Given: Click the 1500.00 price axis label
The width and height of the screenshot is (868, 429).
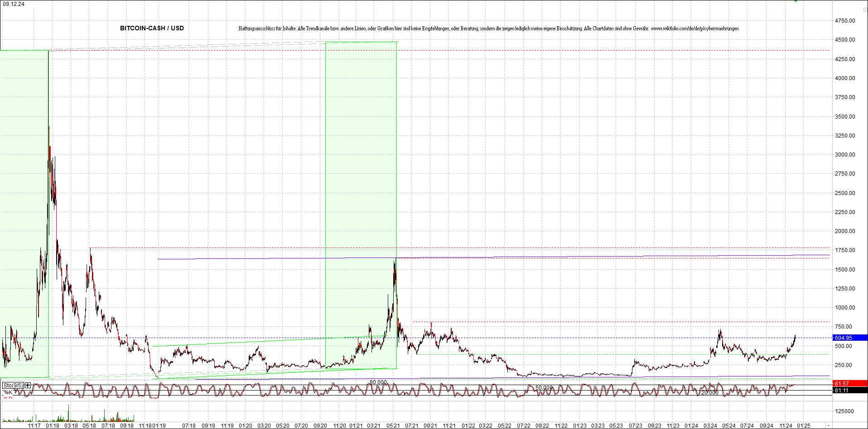Looking at the screenshot, I should [845, 270].
